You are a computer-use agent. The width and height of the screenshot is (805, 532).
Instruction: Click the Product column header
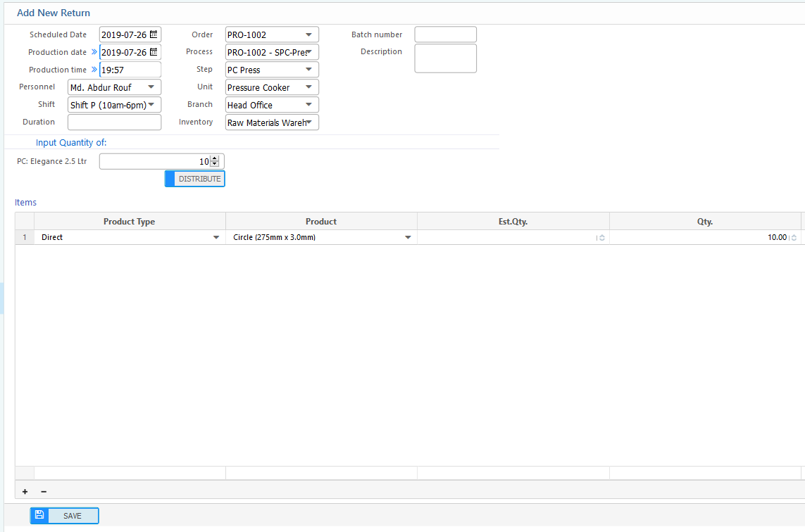(x=321, y=222)
